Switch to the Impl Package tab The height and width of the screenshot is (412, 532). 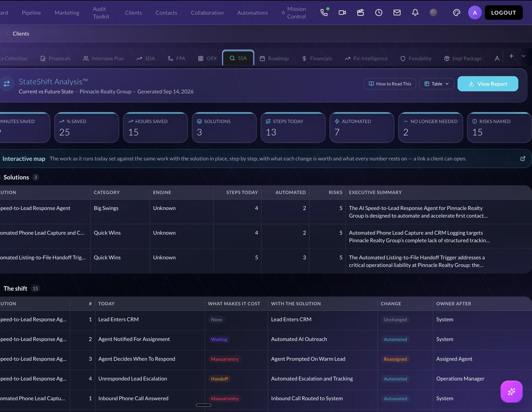(463, 58)
